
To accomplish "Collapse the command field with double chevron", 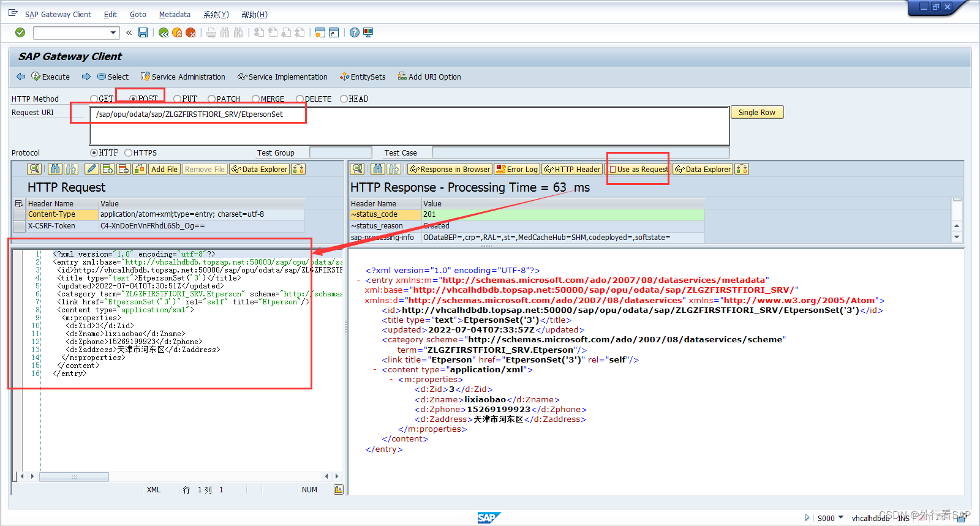I will [x=129, y=32].
